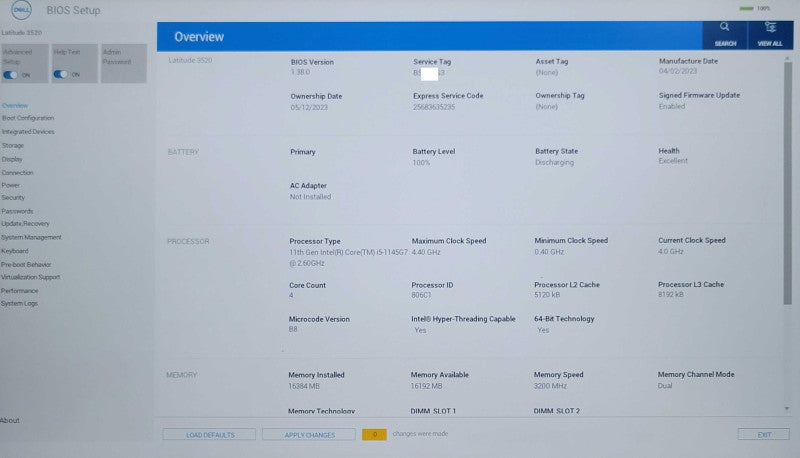This screenshot has width=800, height=458.
Task: Open Performance settings
Action: click(x=19, y=291)
